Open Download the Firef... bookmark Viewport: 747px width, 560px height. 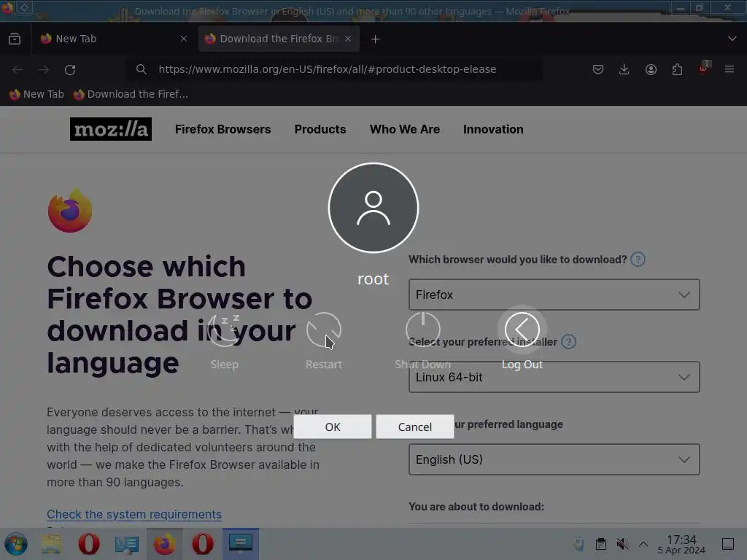click(131, 94)
